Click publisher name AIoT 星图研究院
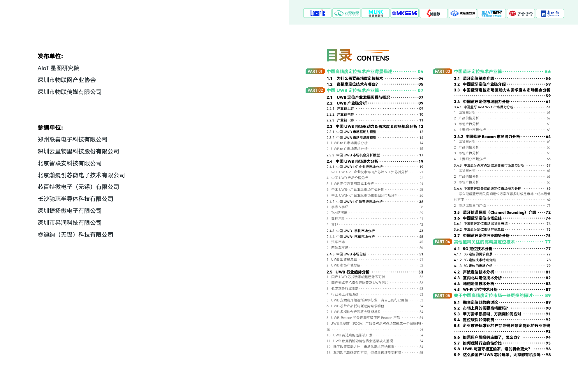 pos(59,68)
